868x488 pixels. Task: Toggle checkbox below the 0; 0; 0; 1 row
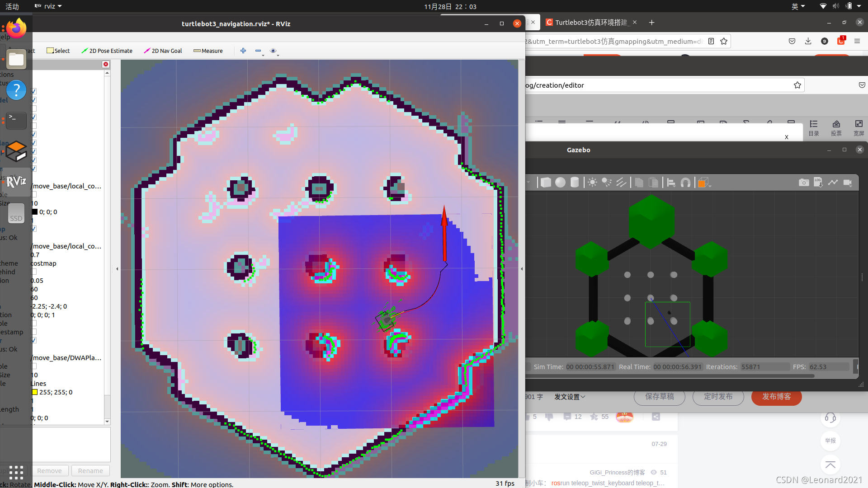[34, 324]
